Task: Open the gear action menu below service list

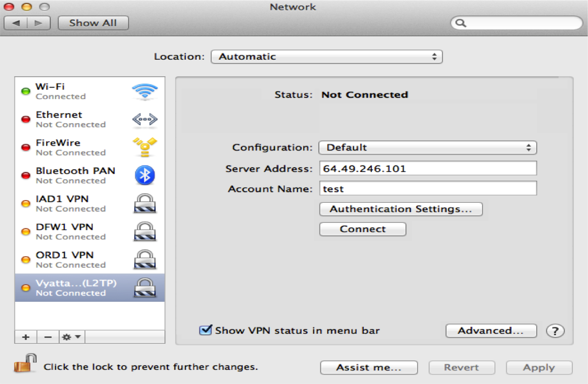Action: [72, 337]
